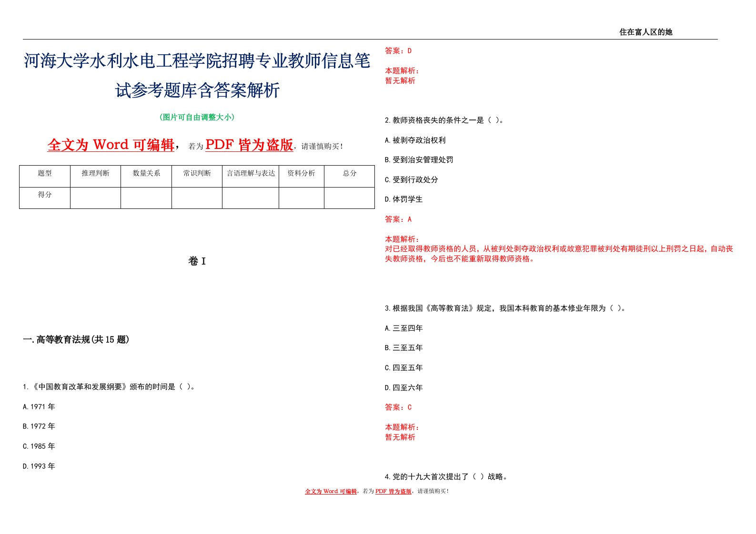The height and width of the screenshot is (534, 756).
Task: Click footer link 全文为 Word 可编辑
Action: click(331, 491)
